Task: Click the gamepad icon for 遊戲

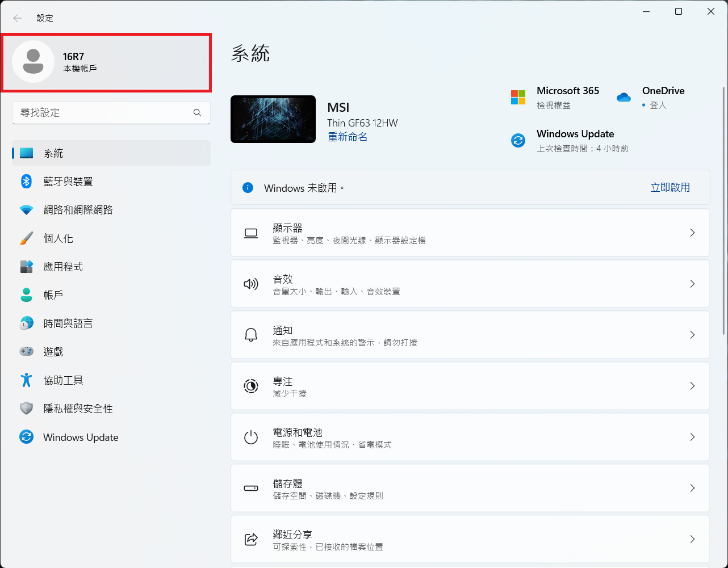Action: [x=26, y=352]
